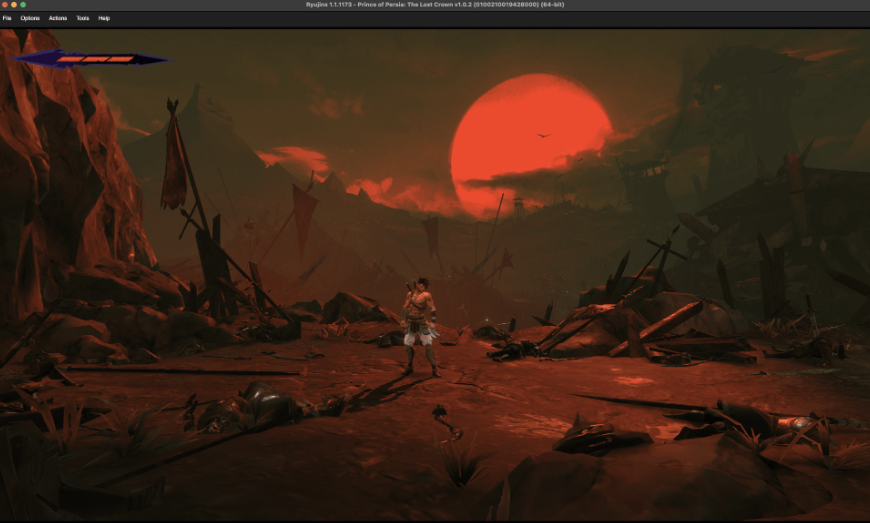This screenshot has width=870, height=523.
Task: Click the bird flying across the sun
Action: click(543, 134)
